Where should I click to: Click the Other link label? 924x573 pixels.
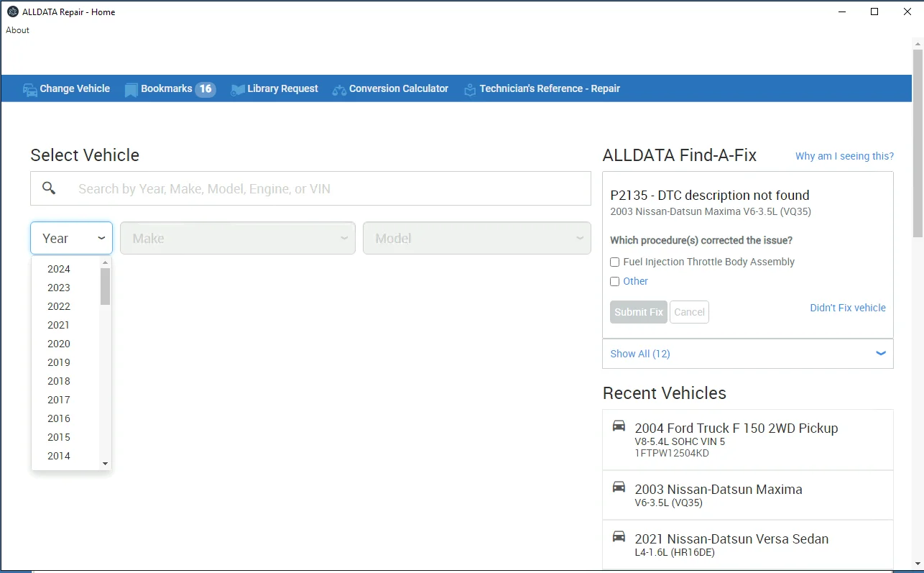(x=636, y=282)
